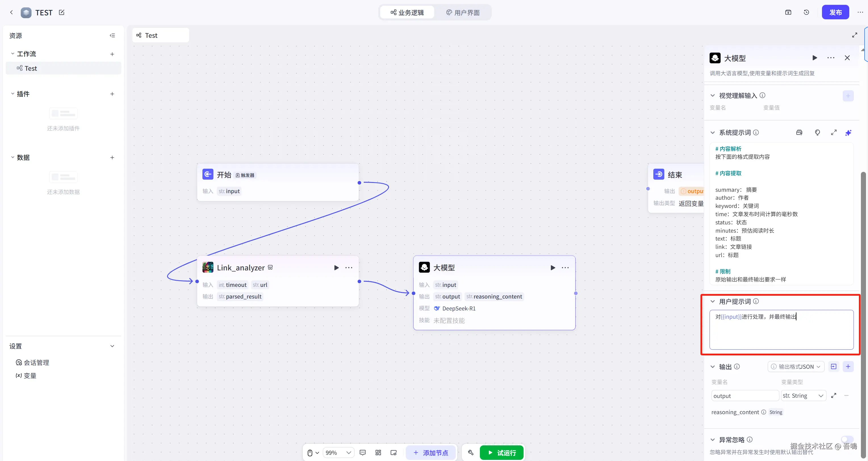Click the output variable name field

745,396
